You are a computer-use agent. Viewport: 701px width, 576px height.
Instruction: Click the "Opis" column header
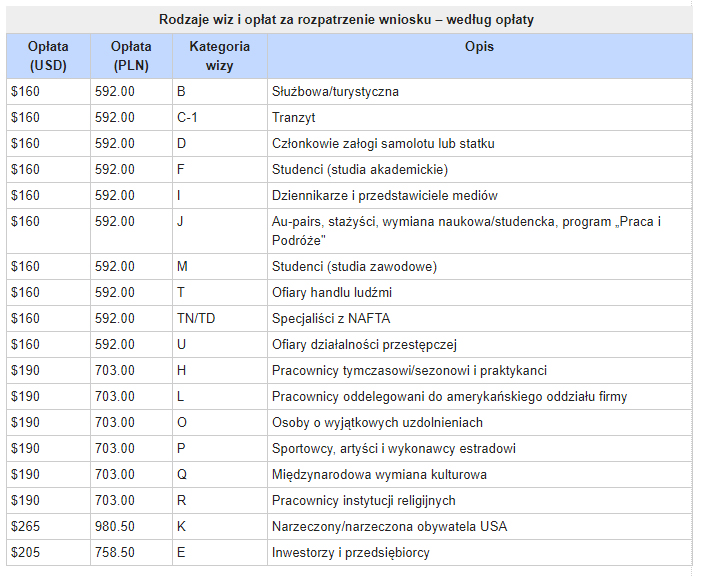tap(479, 56)
